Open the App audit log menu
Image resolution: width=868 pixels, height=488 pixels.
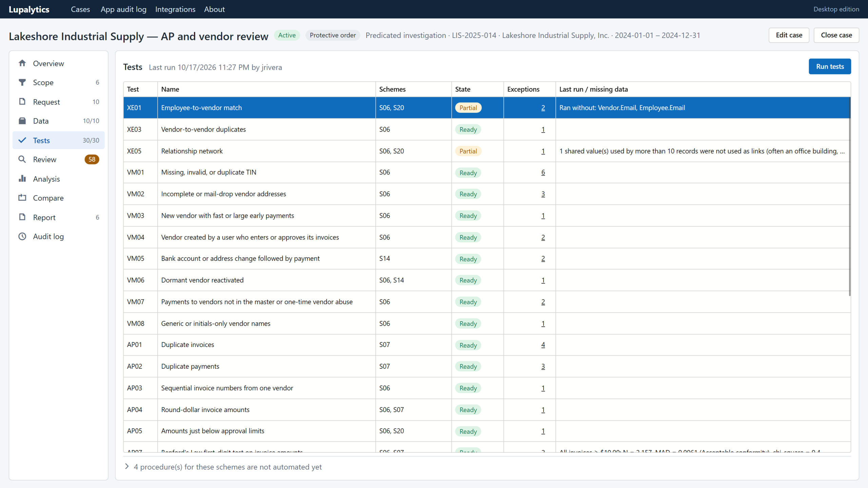[x=123, y=9]
